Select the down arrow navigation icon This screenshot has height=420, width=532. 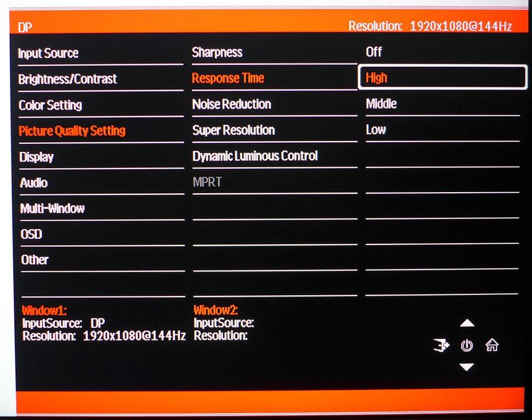point(467,367)
